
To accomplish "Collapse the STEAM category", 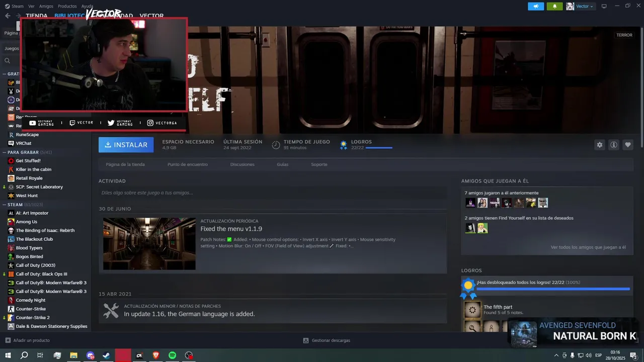I will tap(4, 205).
